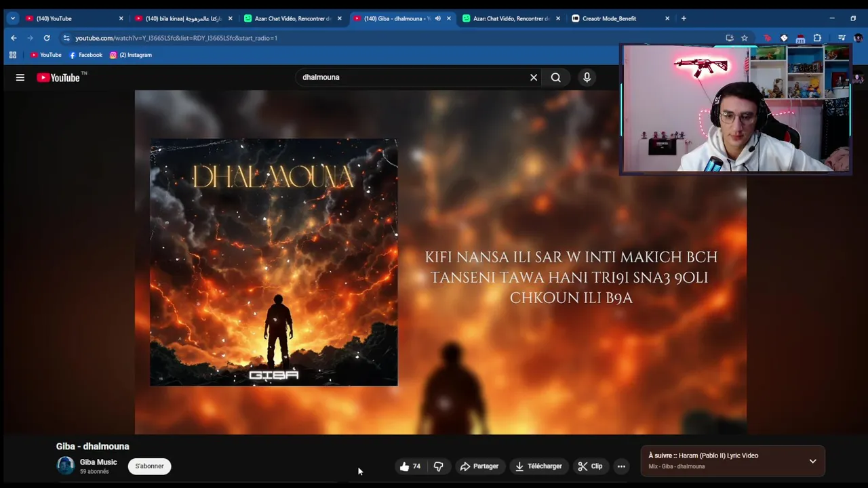Open the media controls music icon
Image resolution: width=868 pixels, height=488 pixels.
pos(842,38)
